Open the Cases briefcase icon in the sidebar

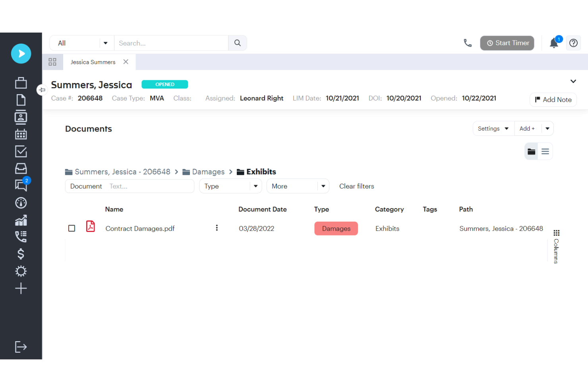click(x=21, y=83)
